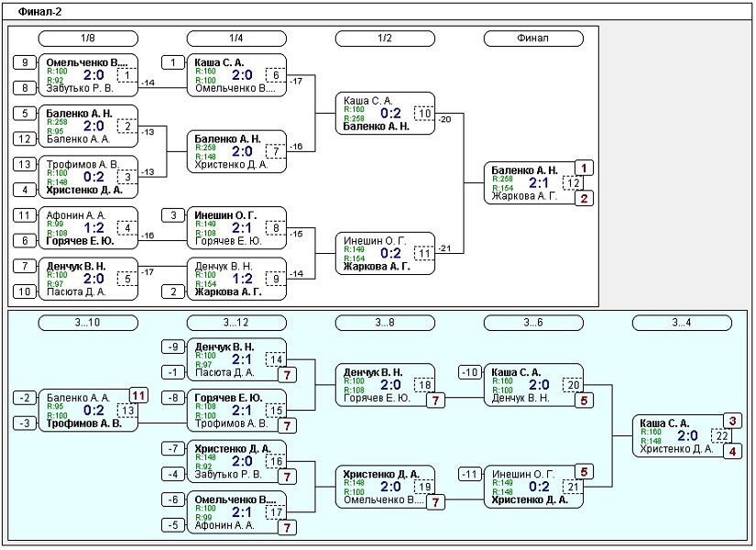
Task: Click Жаркова А. Г. name in the 1/2 semifinal
Action: 377,267
